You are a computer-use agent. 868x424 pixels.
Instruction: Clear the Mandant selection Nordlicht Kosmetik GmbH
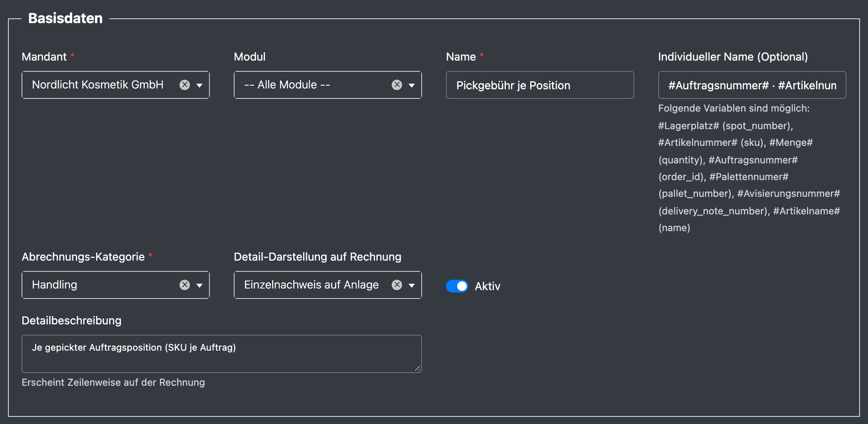185,85
